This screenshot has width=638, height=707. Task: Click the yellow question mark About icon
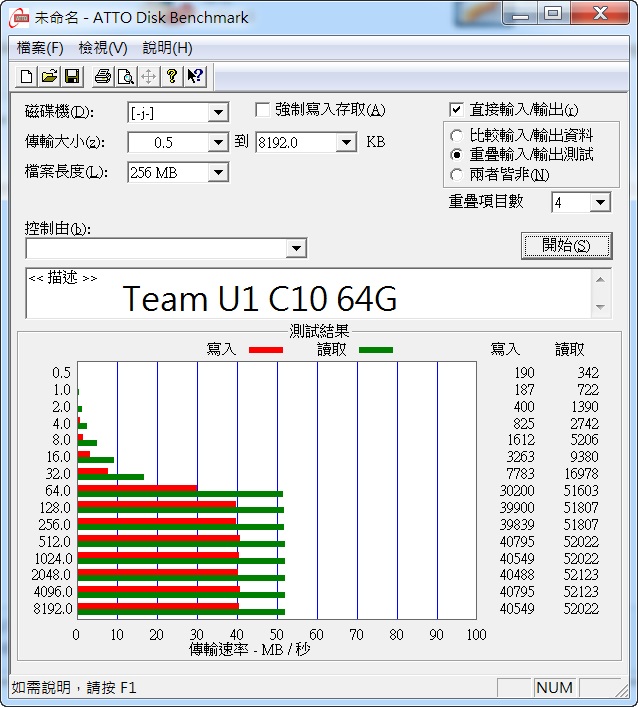(172, 77)
